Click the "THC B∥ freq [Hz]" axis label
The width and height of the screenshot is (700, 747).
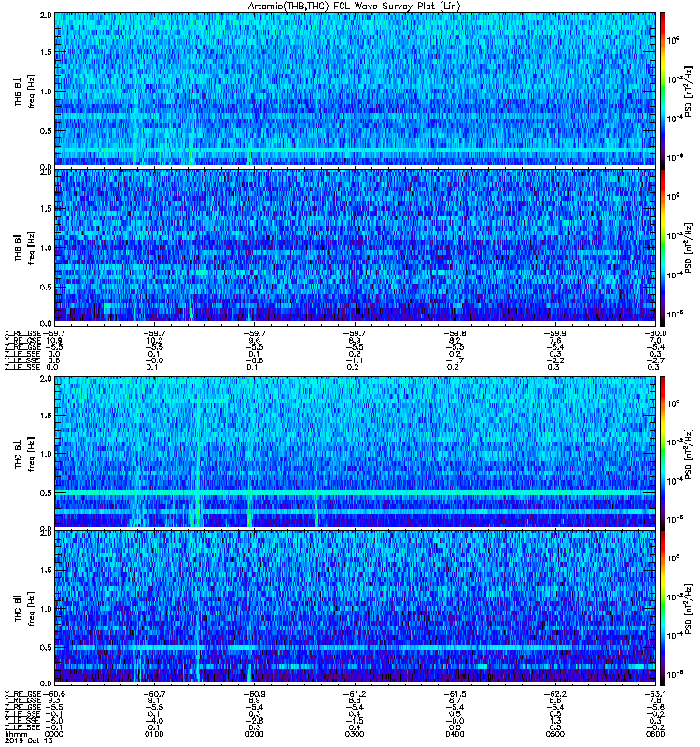point(24,608)
